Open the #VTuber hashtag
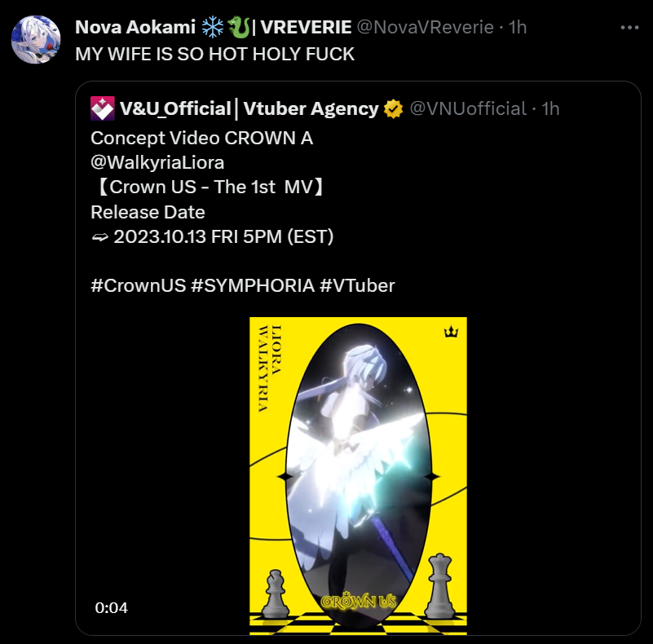The height and width of the screenshot is (644, 653). click(x=357, y=286)
